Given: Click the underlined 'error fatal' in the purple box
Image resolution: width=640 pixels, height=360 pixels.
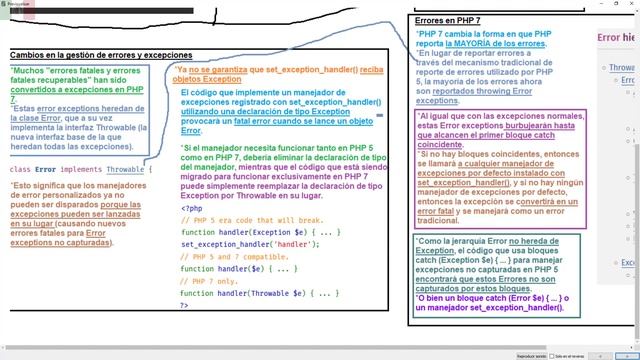Looking at the screenshot, I should click(x=436, y=211).
